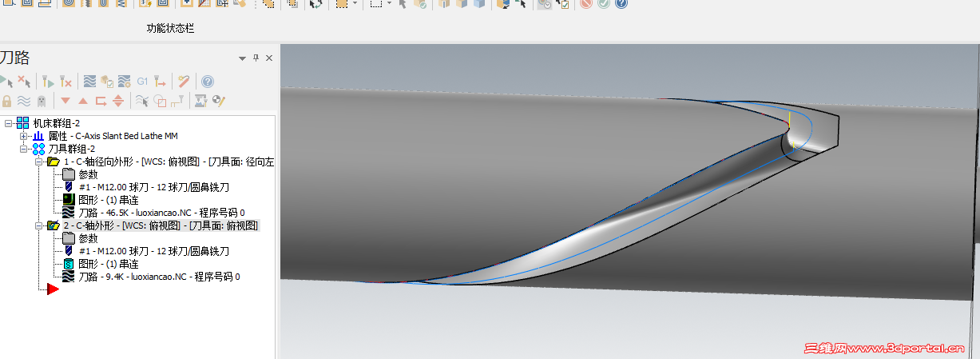Click the rotate refresh arrows icon in top toolbar
Screen dimensions: 980x359
click(316, 4)
